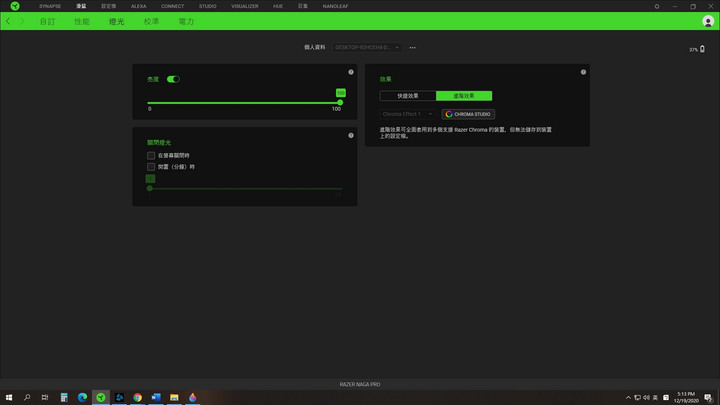Enable the 閒置（分鐘）時 checkbox

click(x=151, y=167)
